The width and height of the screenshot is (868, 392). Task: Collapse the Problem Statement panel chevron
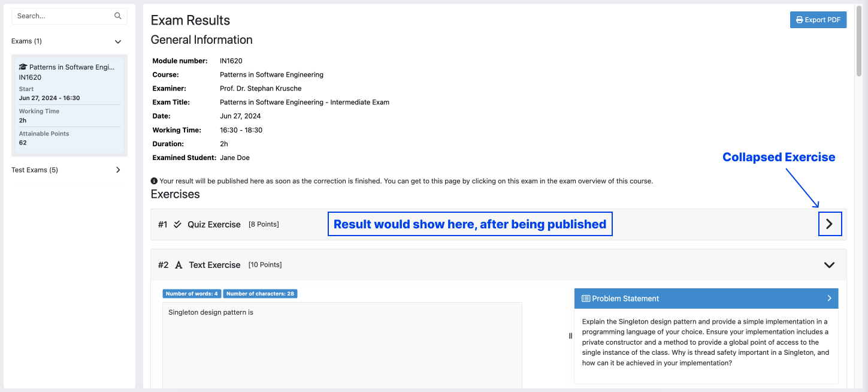[x=829, y=298]
